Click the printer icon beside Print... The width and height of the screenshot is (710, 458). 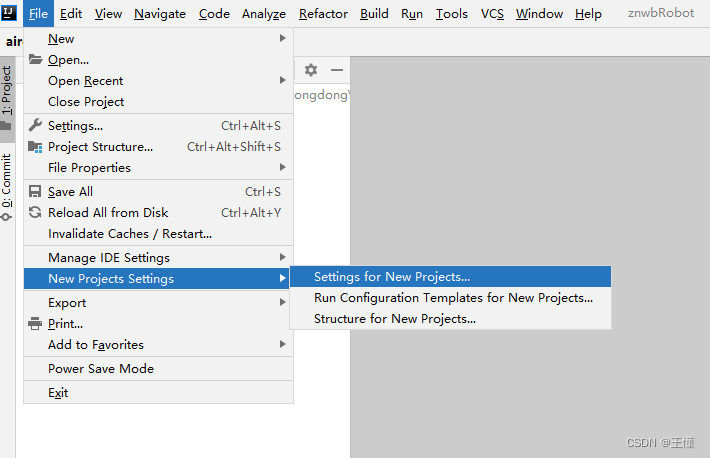coord(35,323)
